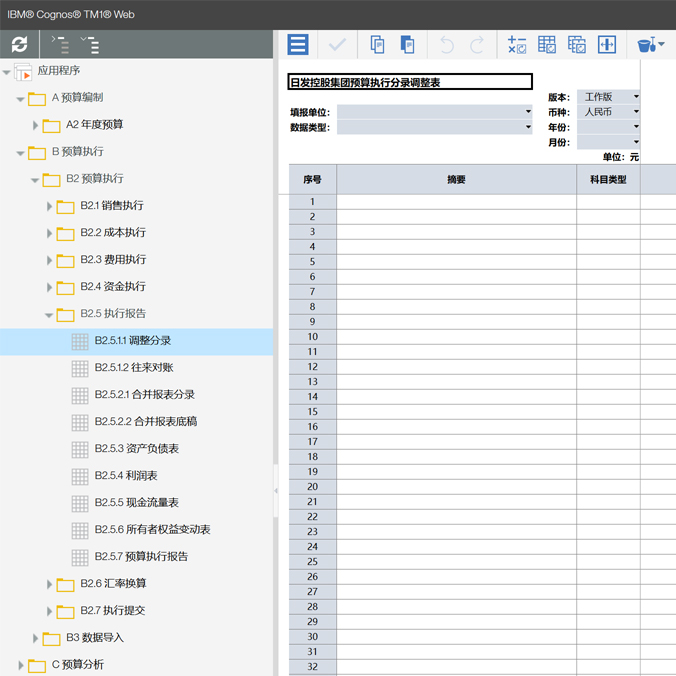Viewport: 676px width, 676px height.
Task: Click the 序号 column header
Action: tap(312, 179)
